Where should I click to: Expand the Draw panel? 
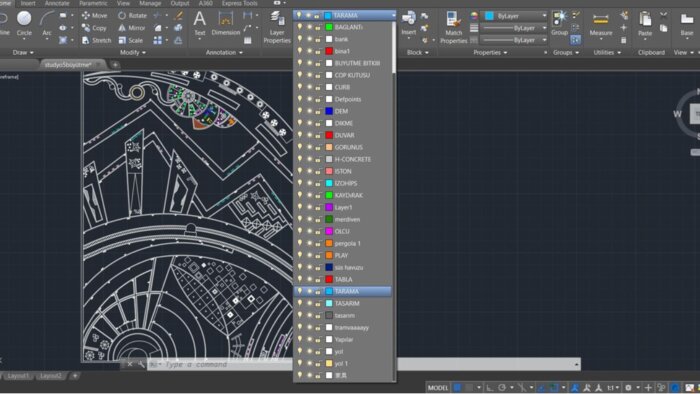[23, 52]
